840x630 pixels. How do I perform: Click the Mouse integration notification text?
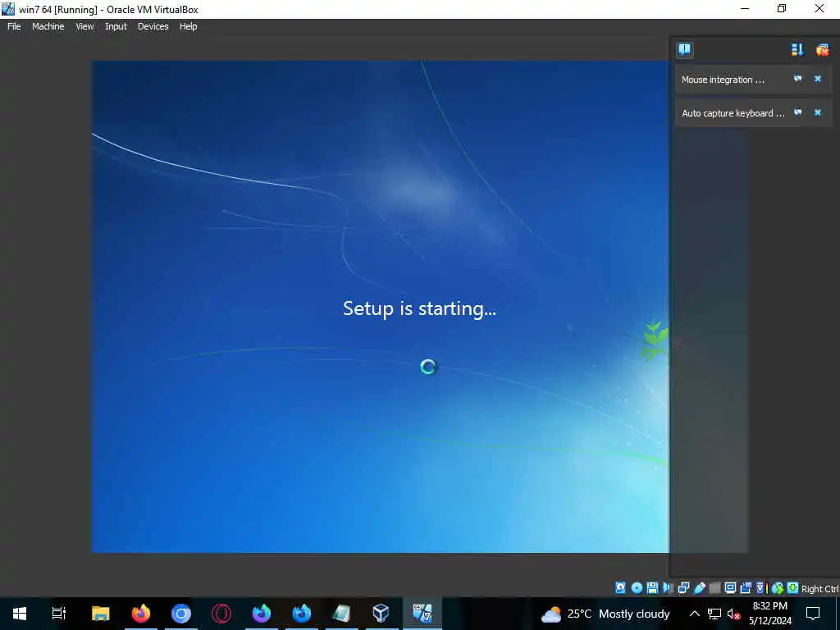click(723, 80)
